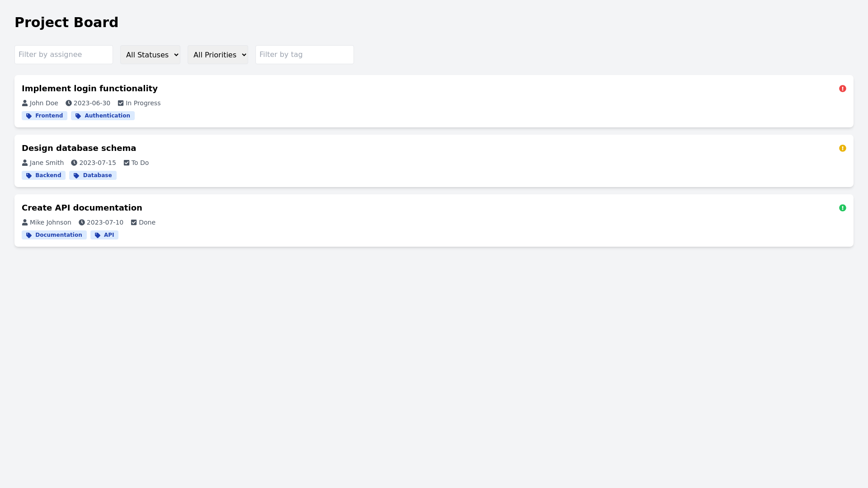
Task: Click the checkmark icon beside To Do
Action: pyautogui.click(x=127, y=163)
